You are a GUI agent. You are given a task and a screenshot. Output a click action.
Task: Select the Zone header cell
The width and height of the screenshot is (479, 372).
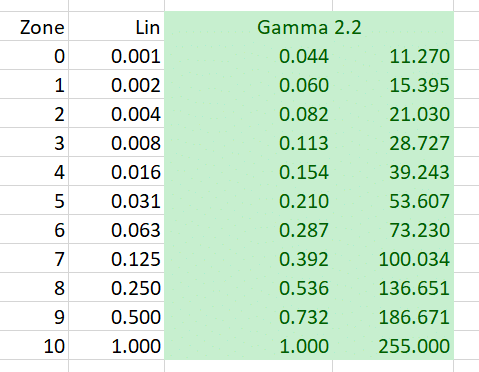34,26
